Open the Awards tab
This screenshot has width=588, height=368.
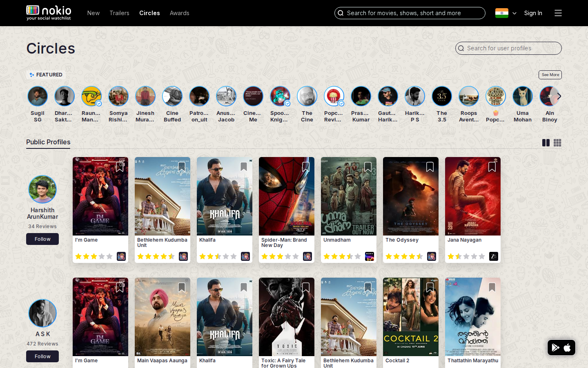[180, 13]
